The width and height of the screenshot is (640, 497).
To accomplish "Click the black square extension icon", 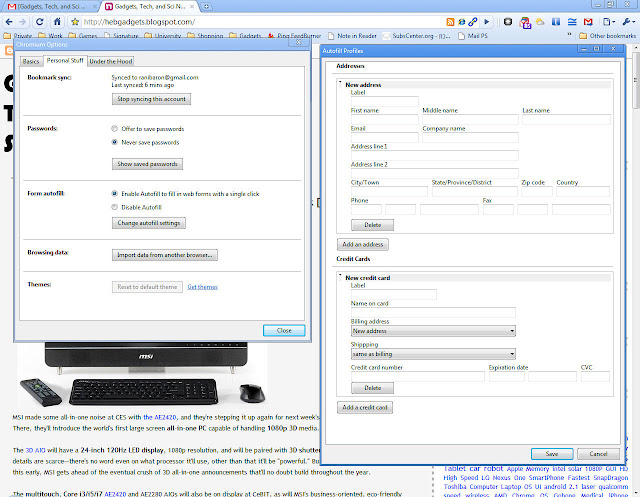I will pos(508,22).
